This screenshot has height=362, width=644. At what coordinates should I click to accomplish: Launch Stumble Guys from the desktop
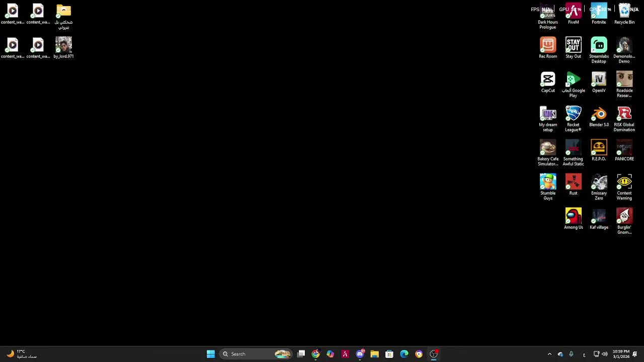(x=548, y=187)
